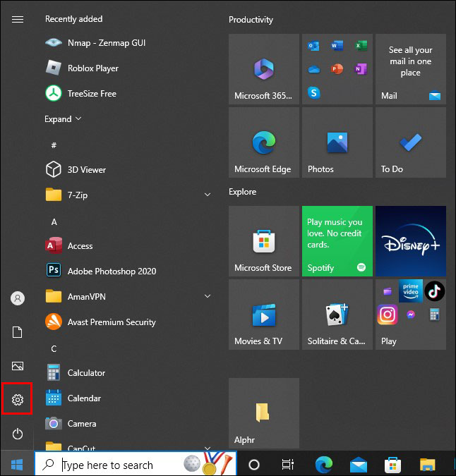Image resolution: width=456 pixels, height=476 pixels.
Task: Click the taskbar search box
Action: (x=136, y=464)
